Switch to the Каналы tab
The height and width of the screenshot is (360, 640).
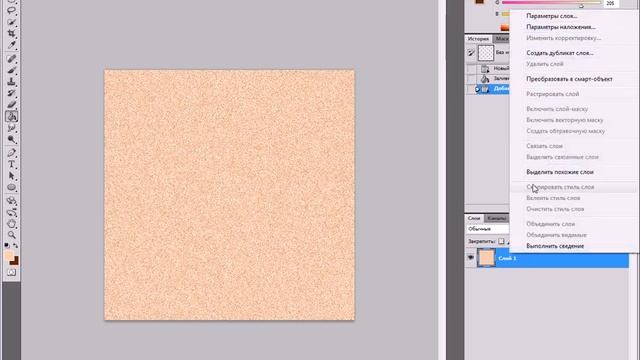pyautogui.click(x=496, y=218)
